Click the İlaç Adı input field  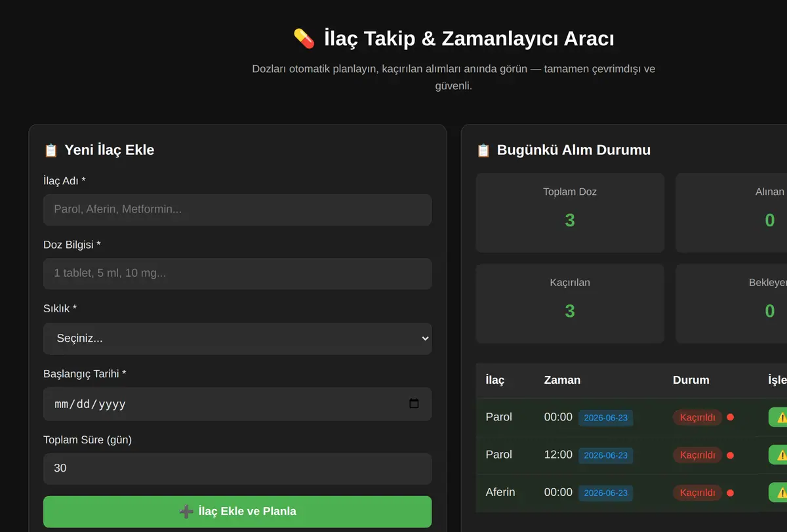click(x=237, y=210)
